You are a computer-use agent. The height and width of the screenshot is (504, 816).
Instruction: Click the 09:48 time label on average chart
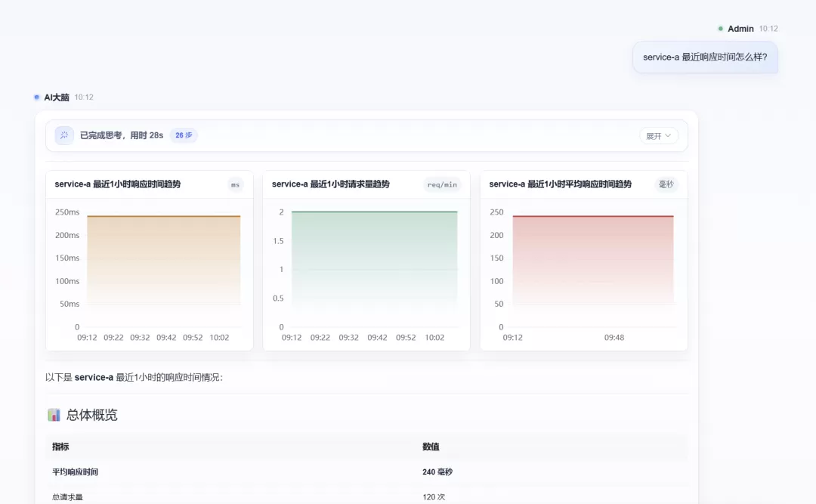point(614,338)
